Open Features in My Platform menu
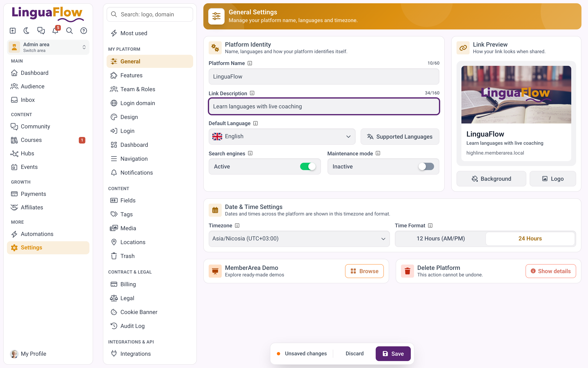Viewport: 588px width, 368px height. point(150,75)
